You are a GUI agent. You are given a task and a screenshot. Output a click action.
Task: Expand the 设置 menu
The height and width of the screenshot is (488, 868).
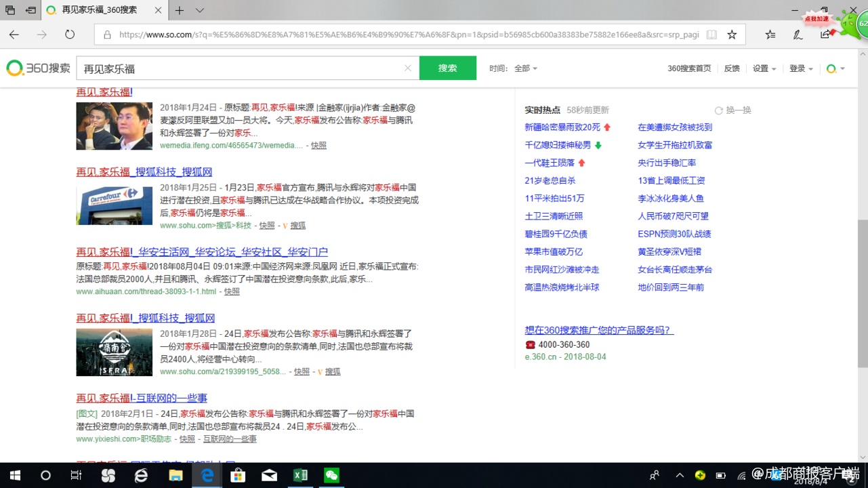click(x=764, y=68)
